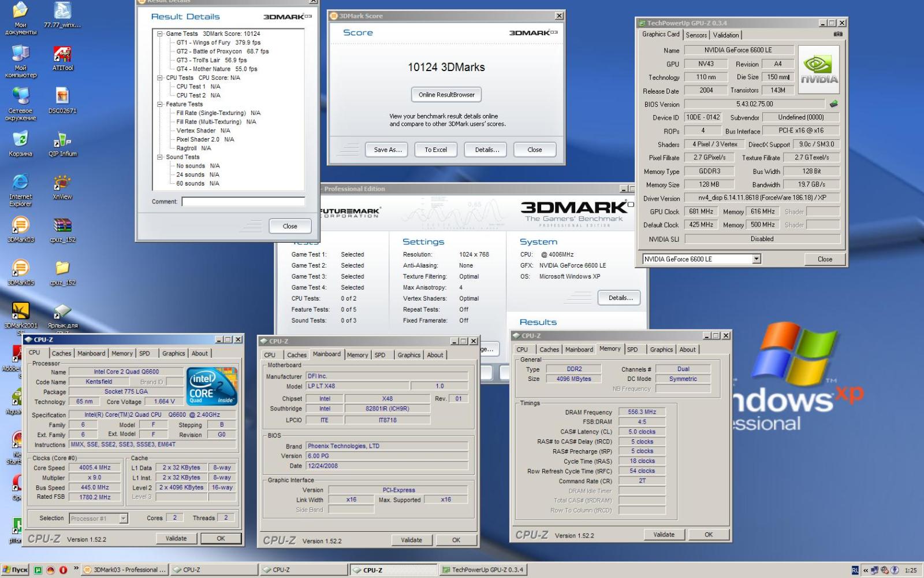Click the NVIDIA logo in GPU-Z
This screenshot has height=578, width=924.
[819, 70]
